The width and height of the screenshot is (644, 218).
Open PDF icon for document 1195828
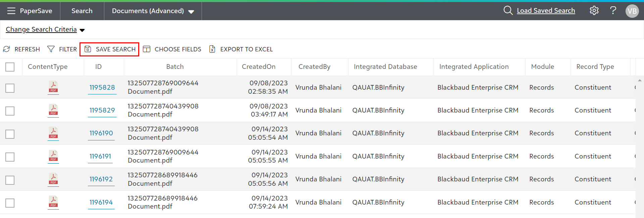(x=53, y=87)
